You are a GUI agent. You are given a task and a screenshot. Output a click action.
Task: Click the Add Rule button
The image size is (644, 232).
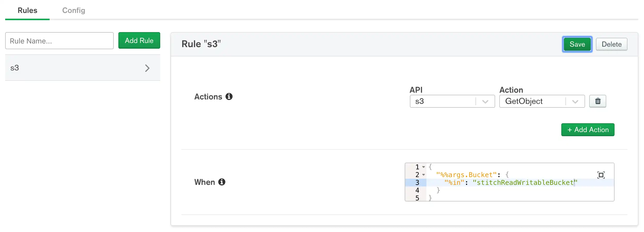click(x=139, y=40)
